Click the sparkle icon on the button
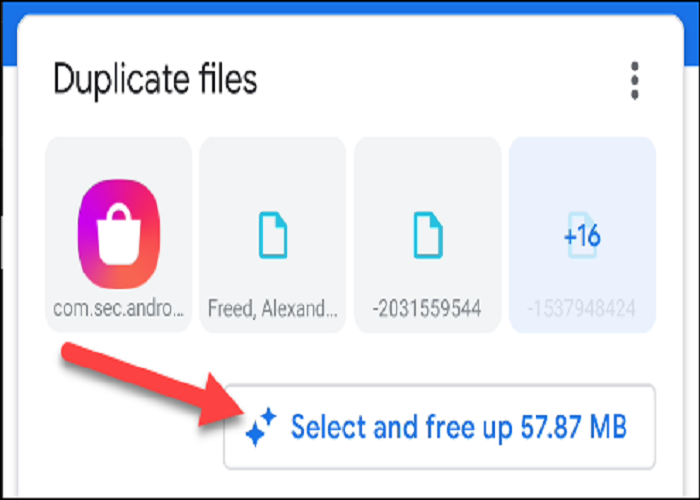This screenshot has width=700, height=500. [261, 427]
